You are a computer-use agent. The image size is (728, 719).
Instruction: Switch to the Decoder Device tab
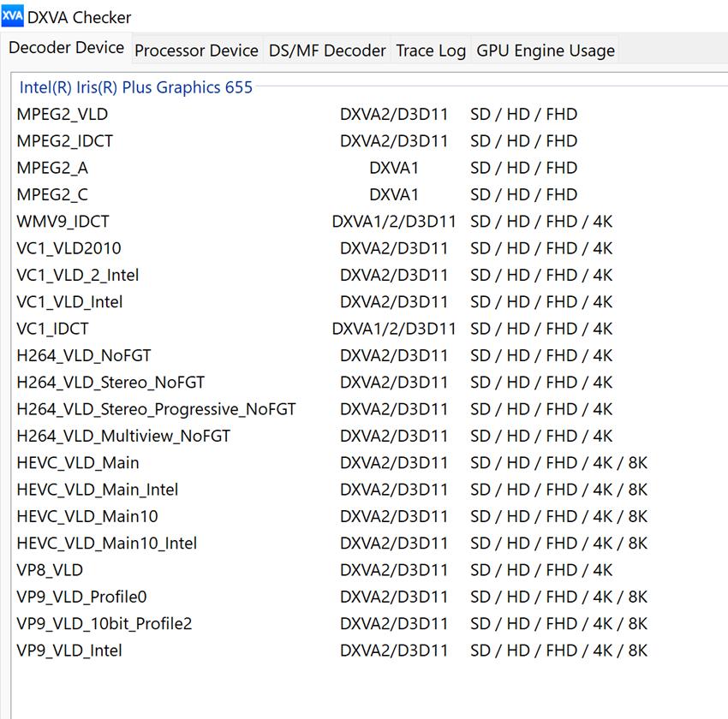66,48
